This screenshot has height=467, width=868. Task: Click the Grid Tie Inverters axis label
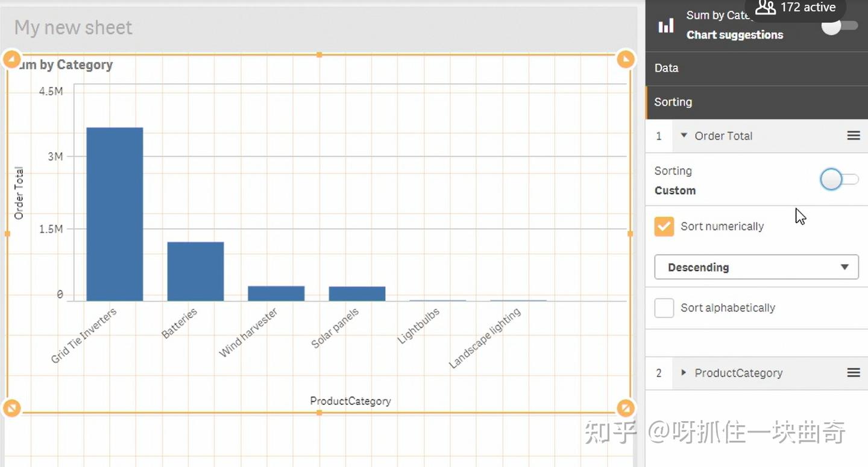tap(84, 335)
